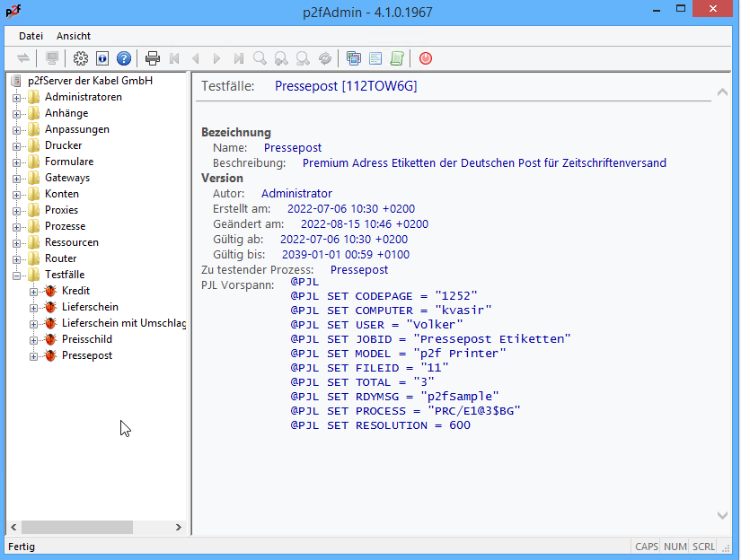Click the Pressepost [112TOW6G] heading link
This screenshot has width=741, height=560.
click(x=346, y=86)
